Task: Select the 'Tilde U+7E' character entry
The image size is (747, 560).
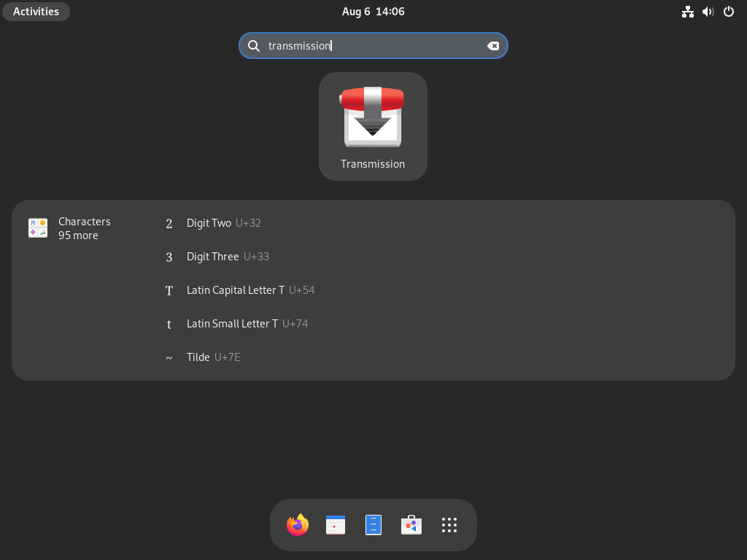Action: 213,357
